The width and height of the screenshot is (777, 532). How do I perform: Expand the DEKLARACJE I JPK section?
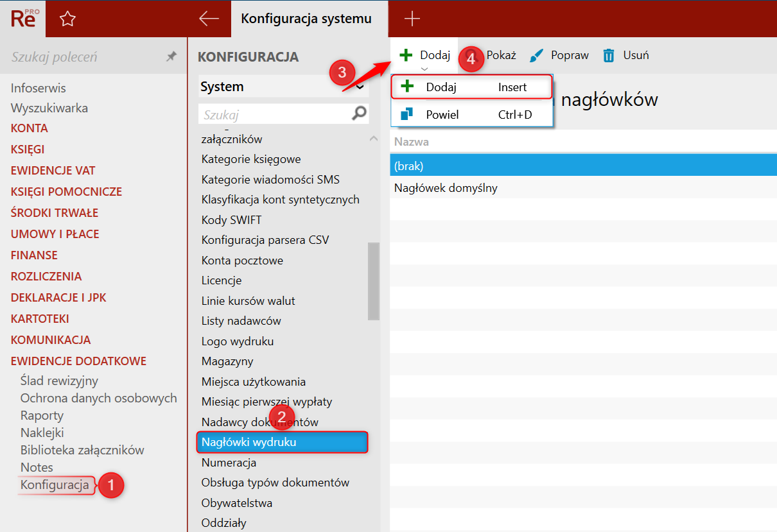[58, 298]
